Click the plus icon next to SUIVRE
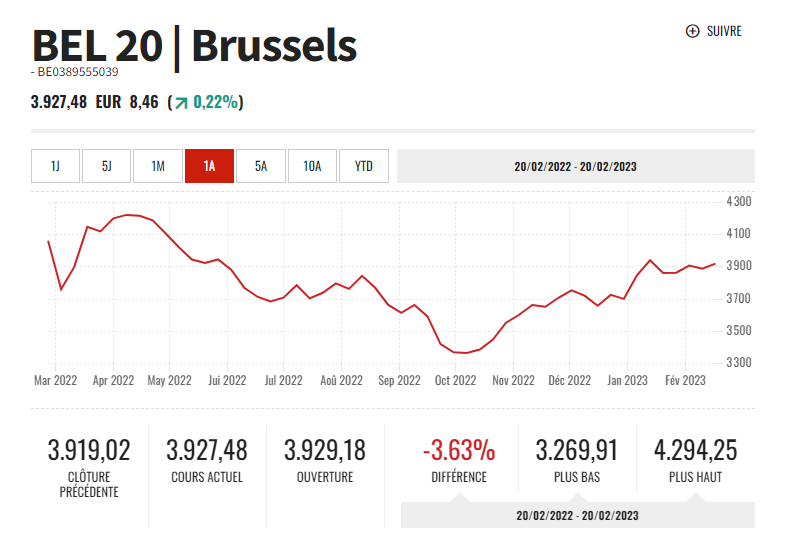The image size is (790, 544). coord(692,31)
